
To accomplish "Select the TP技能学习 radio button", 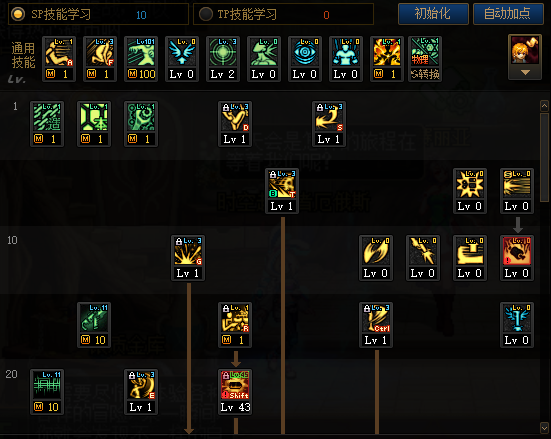I will coord(206,14).
